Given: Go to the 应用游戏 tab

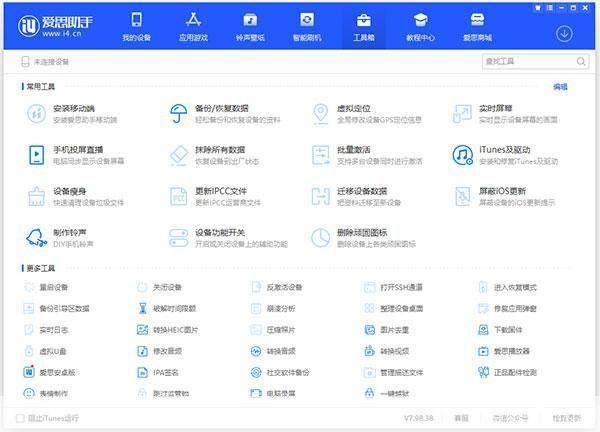Looking at the screenshot, I should (x=192, y=26).
